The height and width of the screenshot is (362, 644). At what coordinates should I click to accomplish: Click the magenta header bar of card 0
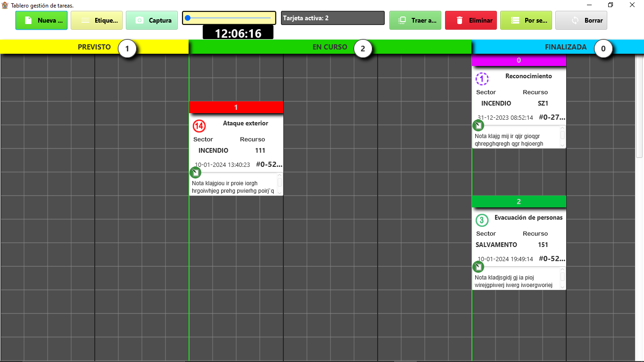(x=519, y=60)
